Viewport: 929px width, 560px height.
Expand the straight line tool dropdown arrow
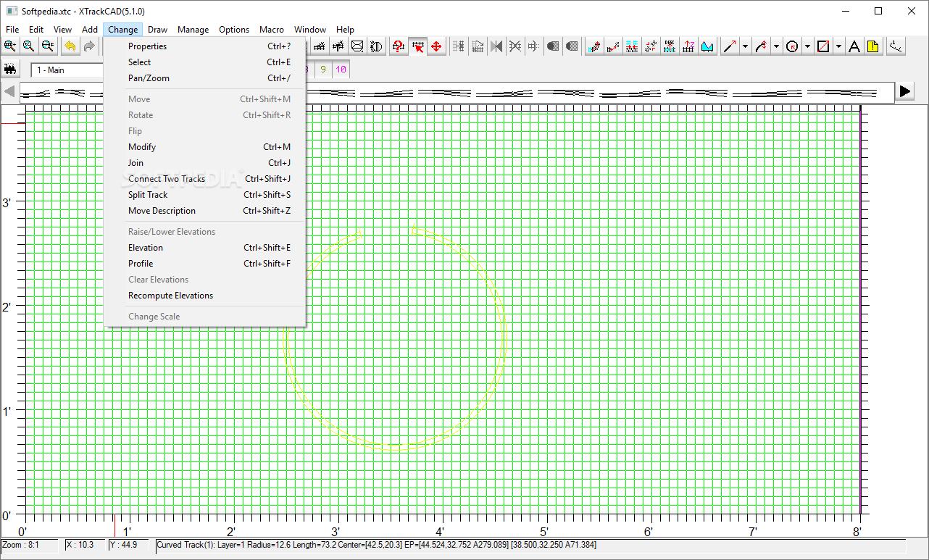click(745, 46)
